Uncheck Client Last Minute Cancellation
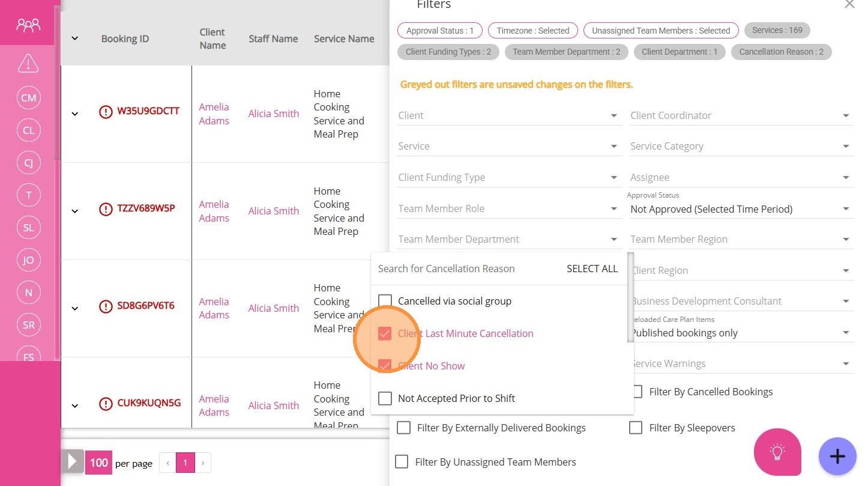 [x=385, y=333]
